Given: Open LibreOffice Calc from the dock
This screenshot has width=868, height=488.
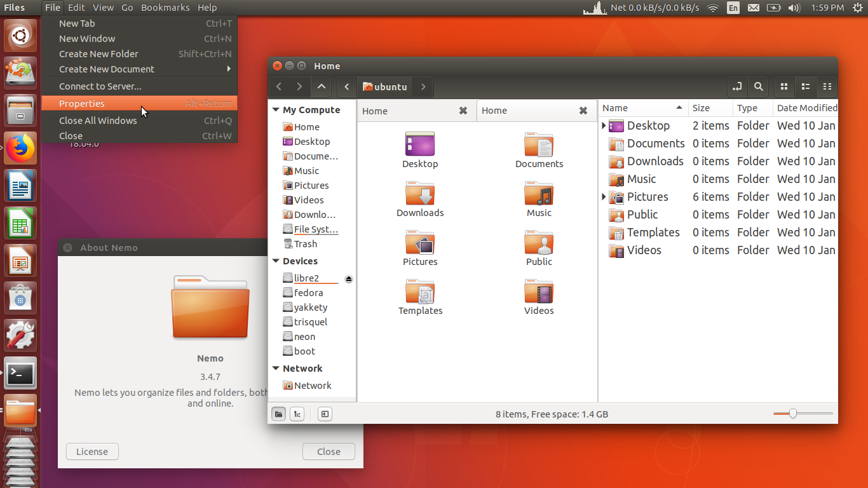Looking at the screenshot, I should pos(20,224).
